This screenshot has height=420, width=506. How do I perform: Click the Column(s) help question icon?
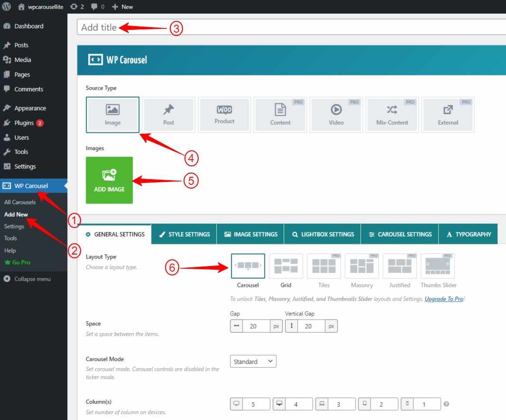pyautogui.click(x=446, y=404)
